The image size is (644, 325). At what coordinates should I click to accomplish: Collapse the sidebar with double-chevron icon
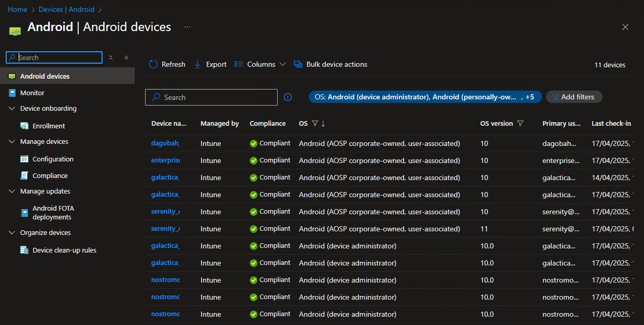pyautogui.click(x=126, y=57)
